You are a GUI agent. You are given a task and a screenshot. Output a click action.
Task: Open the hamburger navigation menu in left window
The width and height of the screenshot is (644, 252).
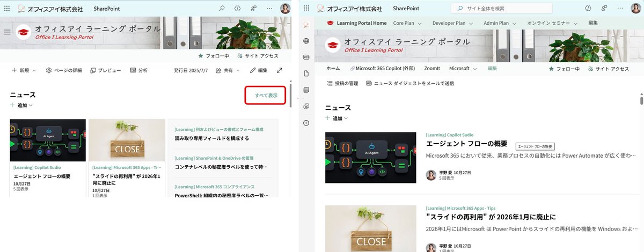7,32
